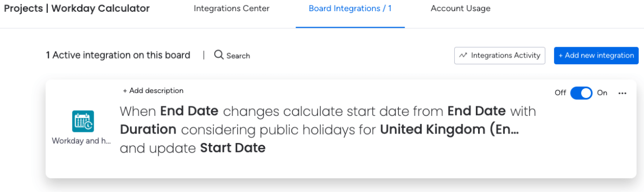Click the Integrations Activity chart icon
This screenshot has width=644, height=192.
(463, 55)
